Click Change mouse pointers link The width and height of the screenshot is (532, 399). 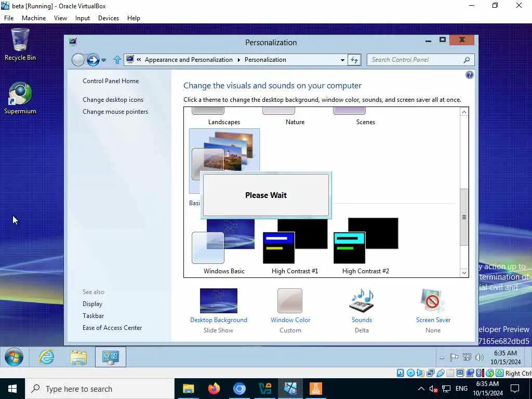[115, 112]
